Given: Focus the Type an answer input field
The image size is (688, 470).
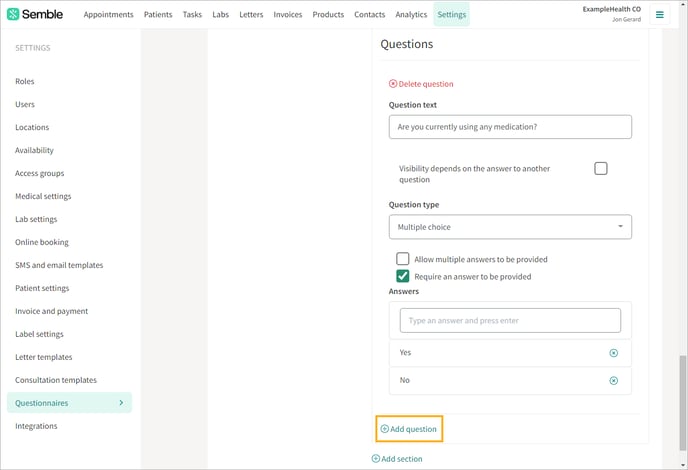Looking at the screenshot, I should coord(510,320).
